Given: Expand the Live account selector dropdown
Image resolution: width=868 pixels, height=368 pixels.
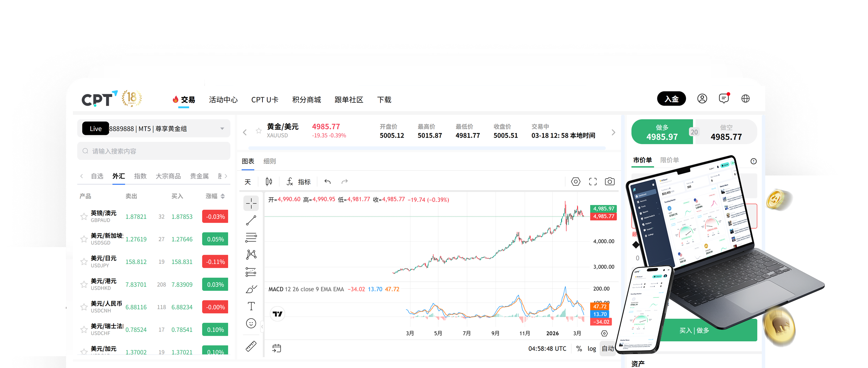Looking at the screenshot, I should pos(222,129).
